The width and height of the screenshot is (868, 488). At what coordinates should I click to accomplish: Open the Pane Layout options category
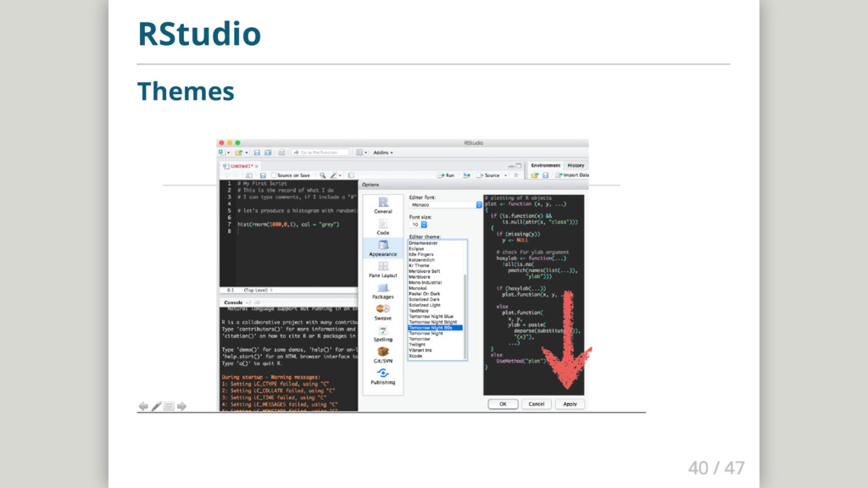pyautogui.click(x=382, y=269)
